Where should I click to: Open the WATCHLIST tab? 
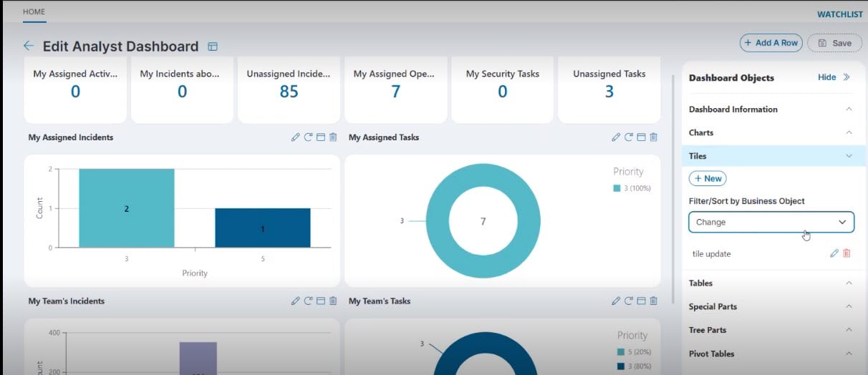pyautogui.click(x=841, y=14)
